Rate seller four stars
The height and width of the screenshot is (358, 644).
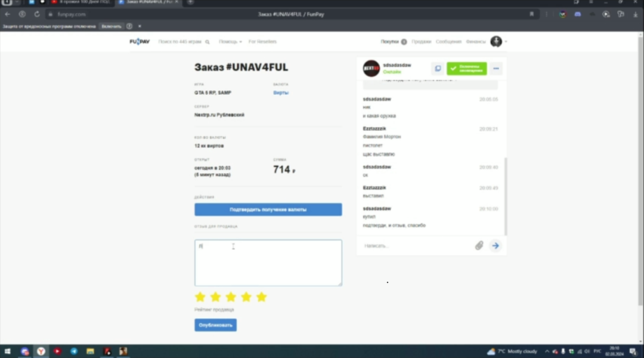(x=246, y=297)
